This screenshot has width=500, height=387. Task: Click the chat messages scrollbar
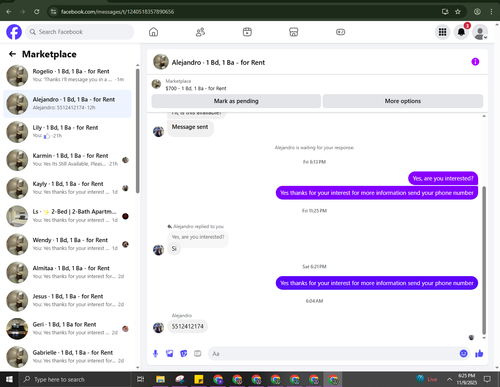tap(484, 260)
